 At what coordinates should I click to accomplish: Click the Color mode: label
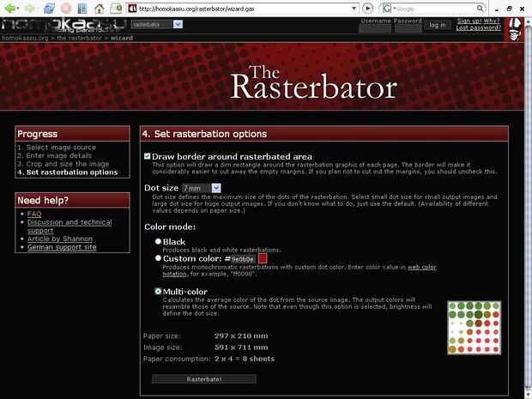(x=170, y=227)
